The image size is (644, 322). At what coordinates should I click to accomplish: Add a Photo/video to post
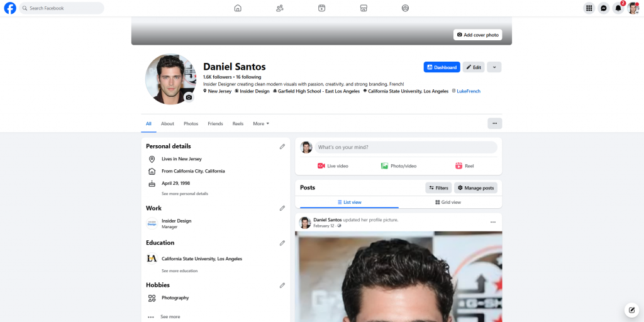click(x=398, y=166)
